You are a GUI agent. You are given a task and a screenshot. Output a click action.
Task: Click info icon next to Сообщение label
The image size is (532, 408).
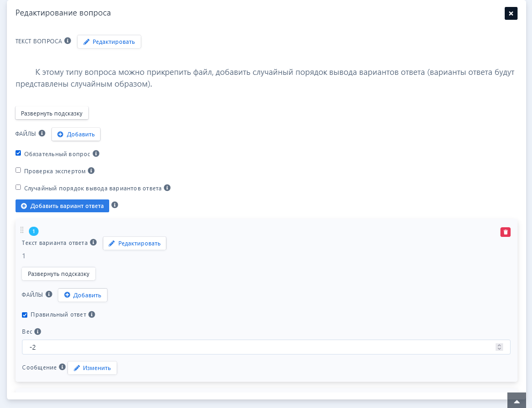pyautogui.click(x=62, y=367)
